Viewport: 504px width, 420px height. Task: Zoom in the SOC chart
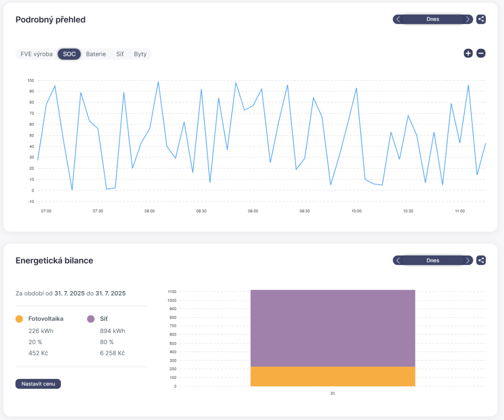(x=468, y=53)
